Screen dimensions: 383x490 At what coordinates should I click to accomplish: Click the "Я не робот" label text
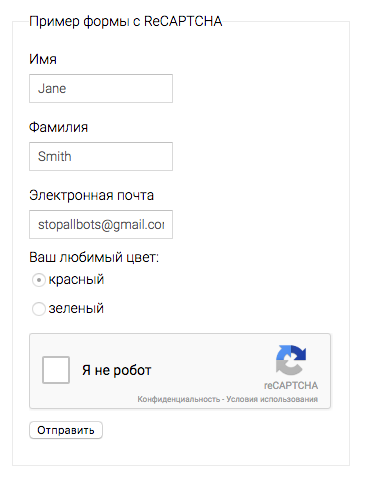(x=117, y=370)
